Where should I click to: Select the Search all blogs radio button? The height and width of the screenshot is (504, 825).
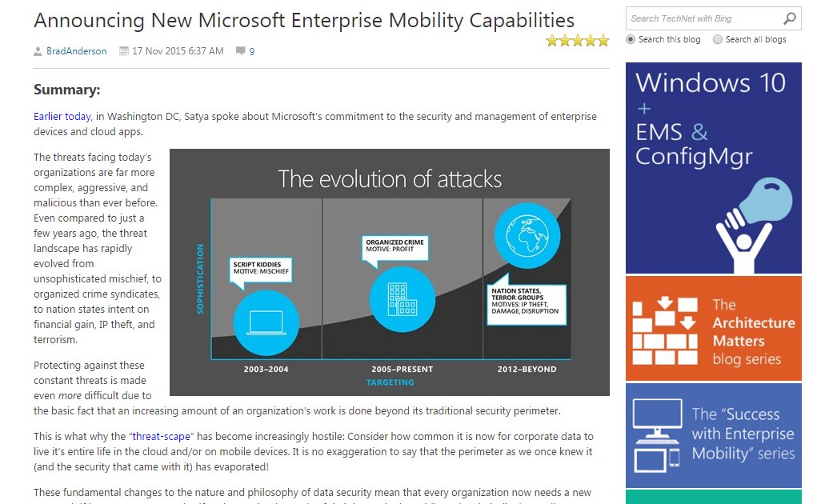(718, 39)
